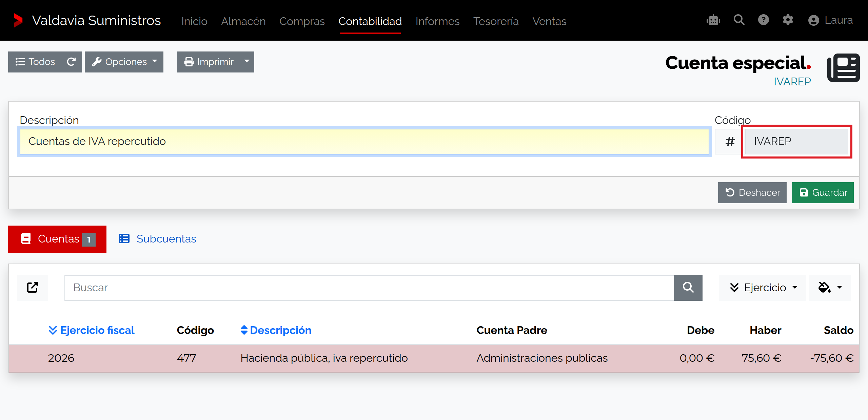The height and width of the screenshot is (420, 868).
Task: Click the Valdavia Suministros brand link
Action: pyautogui.click(x=96, y=20)
